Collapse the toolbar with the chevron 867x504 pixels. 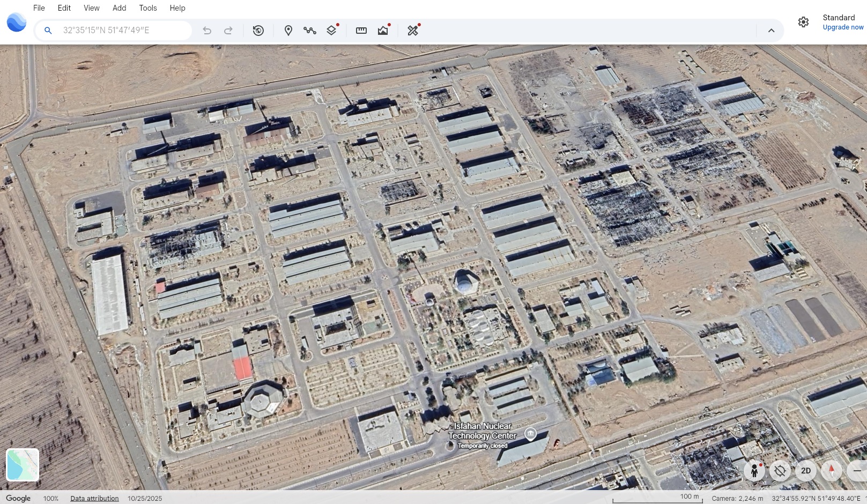[771, 31]
